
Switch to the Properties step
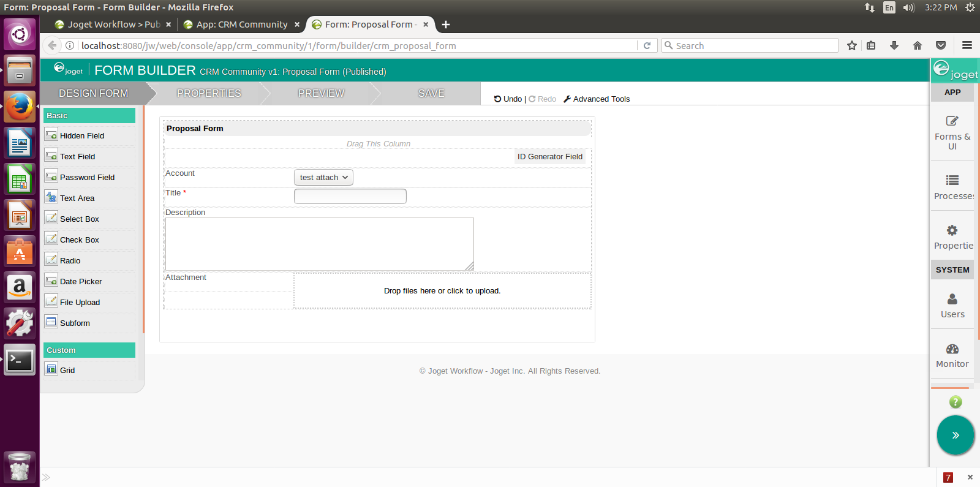(x=209, y=93)
